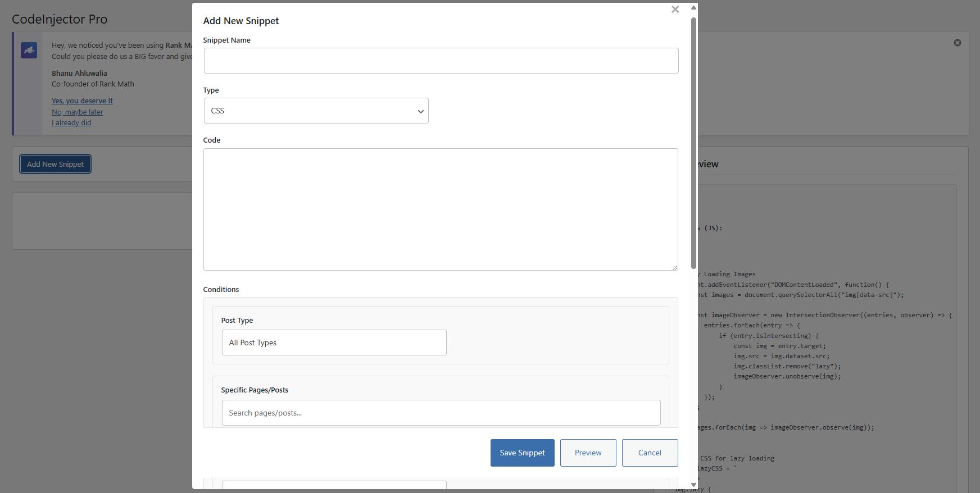Open the Post Type selector
Screen dimensions: 980x493
(x=334, y=343)
